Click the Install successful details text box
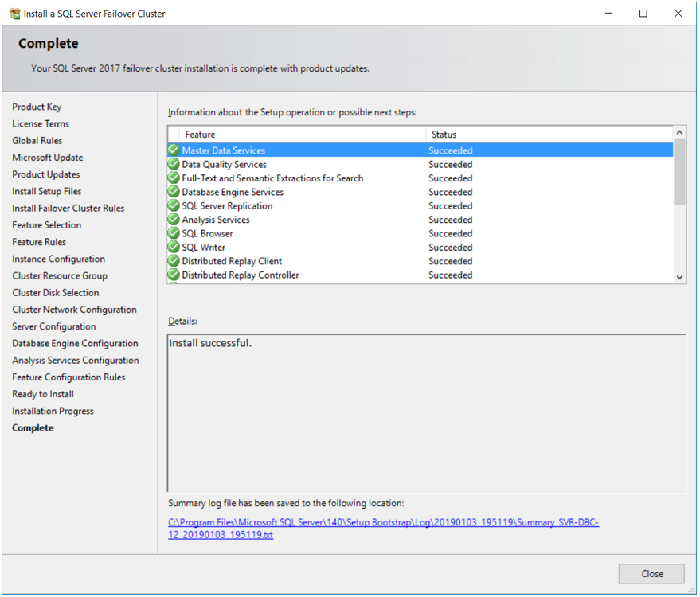 coord(426,412)
